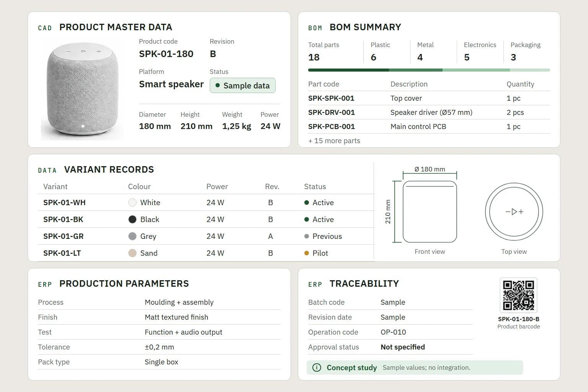Screen dimensions: 588x392
Task: Click the product code value SPK-01-180
Action: click(x=166, y=54)
